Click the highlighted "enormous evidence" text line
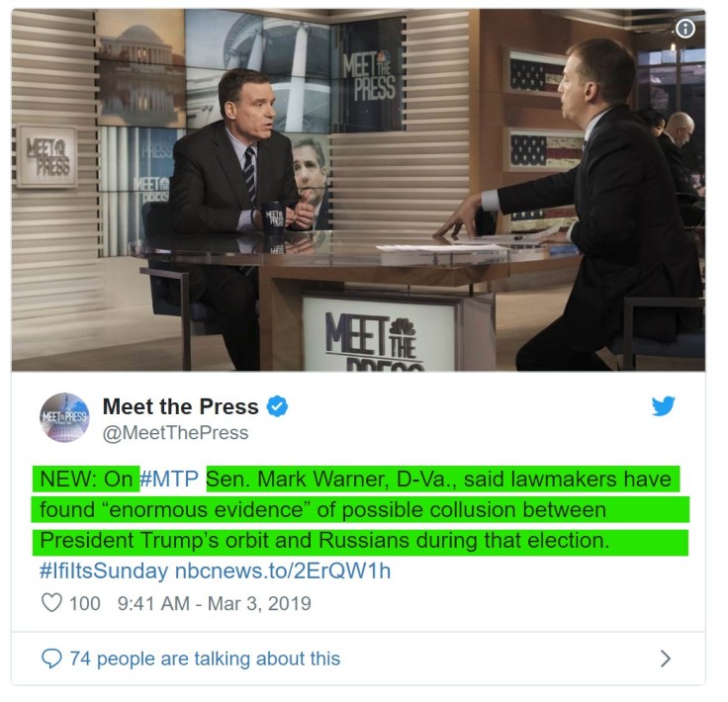This screenshot has height=702, width=728. [360, 509]
